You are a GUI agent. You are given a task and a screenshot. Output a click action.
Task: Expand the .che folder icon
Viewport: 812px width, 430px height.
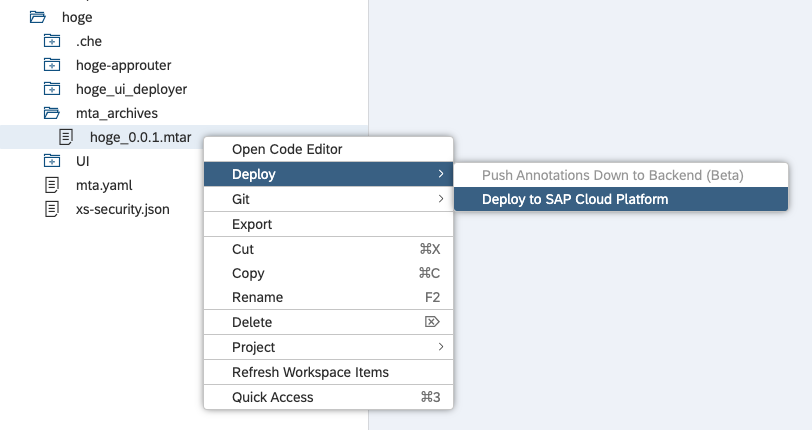pyautogui.click(x=52, y=41)
